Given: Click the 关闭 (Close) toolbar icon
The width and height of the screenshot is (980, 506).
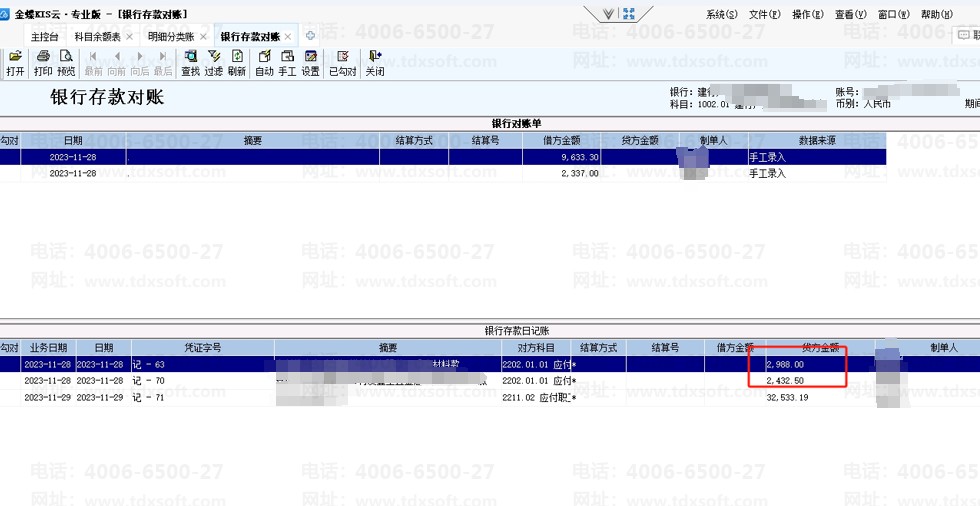Looking at the screenshot, I should tap(375, 63).
